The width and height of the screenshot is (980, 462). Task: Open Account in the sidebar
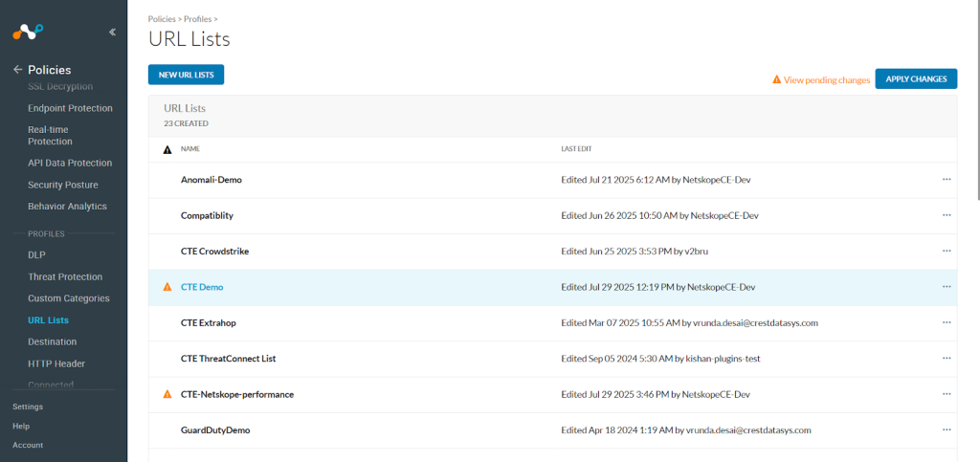pyautogui.click(x=28, y=445)
